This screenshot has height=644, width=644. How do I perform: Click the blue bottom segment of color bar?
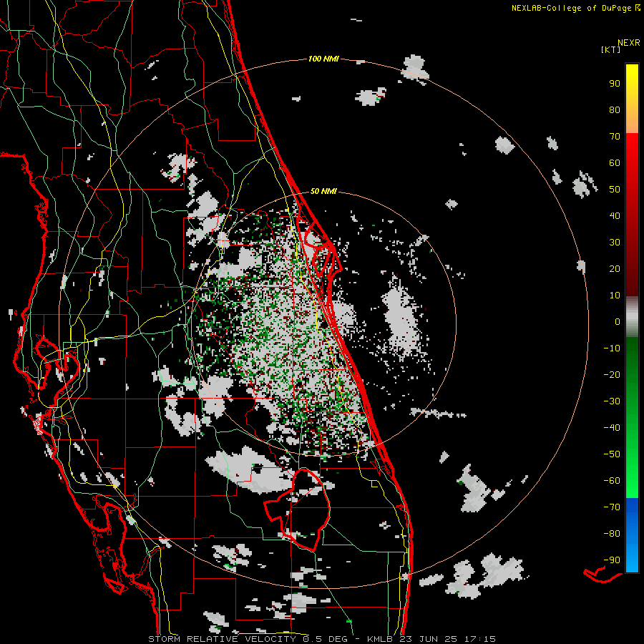coord(632,535)
